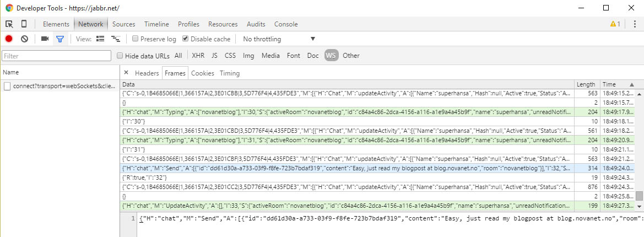Open the No throttling dropdown

click(279, 39)
